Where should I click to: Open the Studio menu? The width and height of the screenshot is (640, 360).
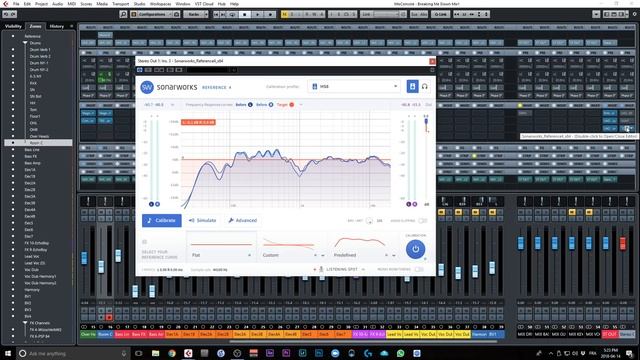pos(139,4)
